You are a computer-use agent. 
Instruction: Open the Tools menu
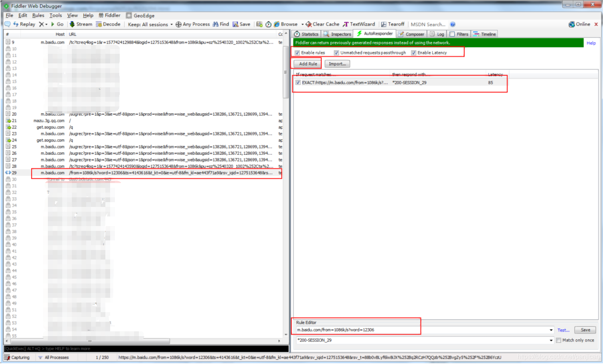(x=55, y=16)
